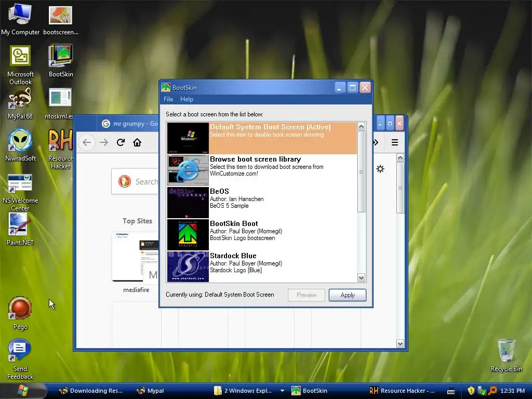Click browser page scrollbar up arrow
Image resolution: width=532 pixels, height=399 pixels.
click(x=400, y=158)
